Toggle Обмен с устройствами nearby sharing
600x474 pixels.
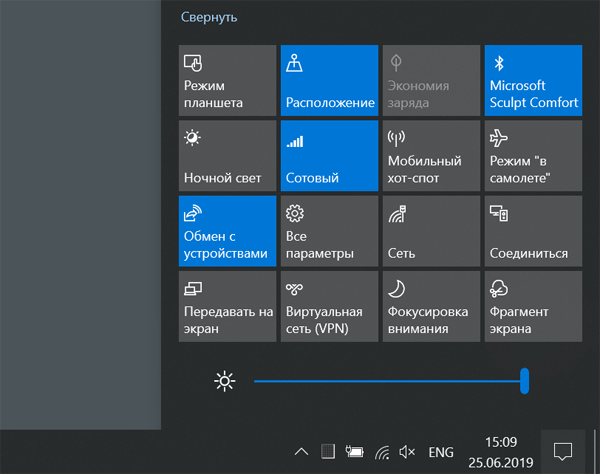227,231
